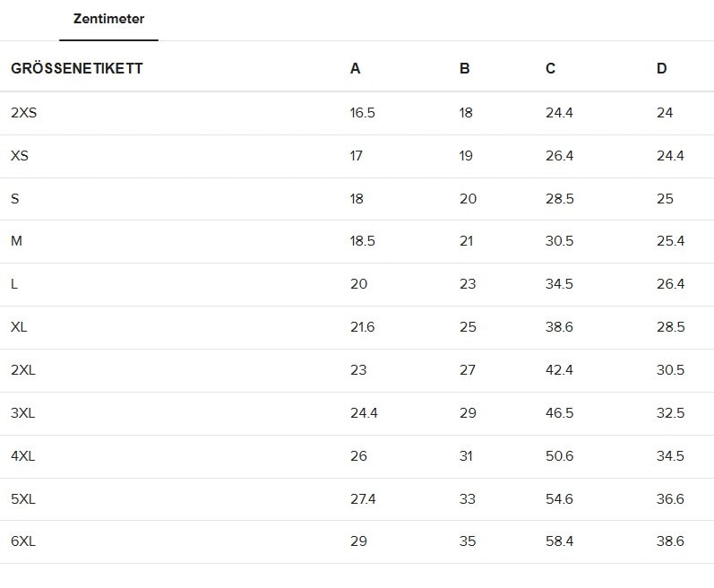Select the 3XL size row label
Viewport: 714px width, 588px height.
(23, 413)
